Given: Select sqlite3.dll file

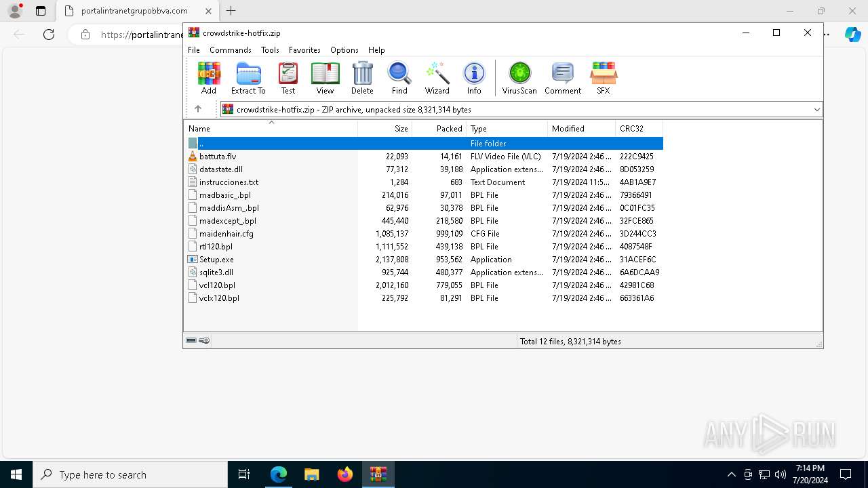Looking at the screenshot, I should pyautogui.click(x=424, y=272).
